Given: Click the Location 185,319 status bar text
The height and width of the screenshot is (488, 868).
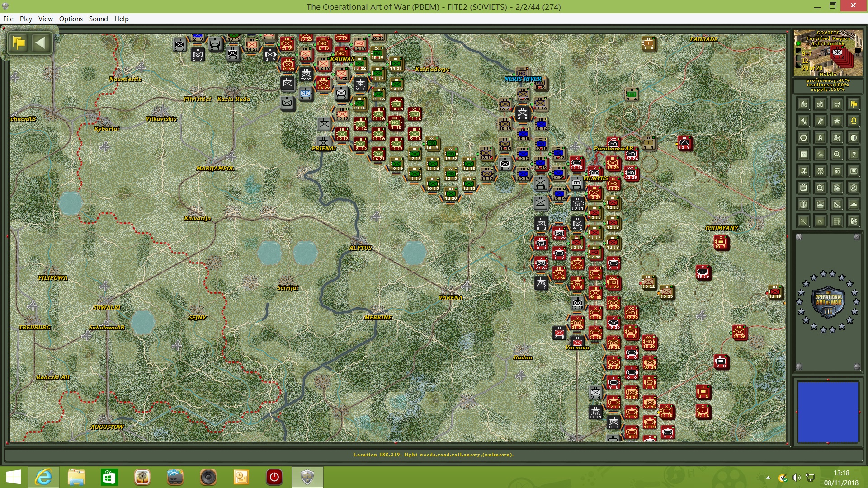Looking at the screenshot, I should click(x=434, y=455).
